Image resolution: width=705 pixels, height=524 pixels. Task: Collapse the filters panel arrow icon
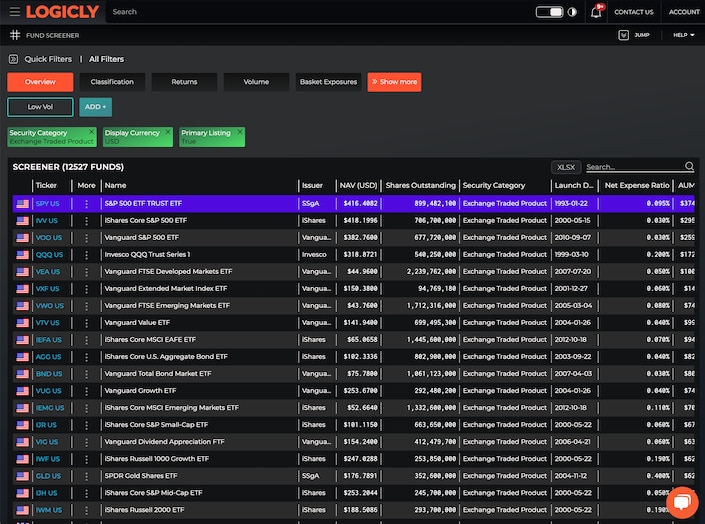pyautogui.click(x=13, y=59)
